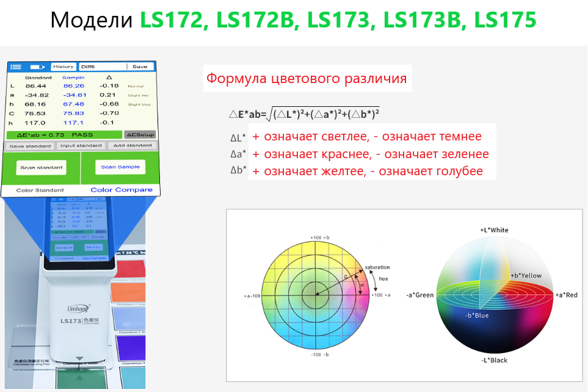Click the +100 +b axis label
This screenshot has width=588, height=392.
point(320,238)
